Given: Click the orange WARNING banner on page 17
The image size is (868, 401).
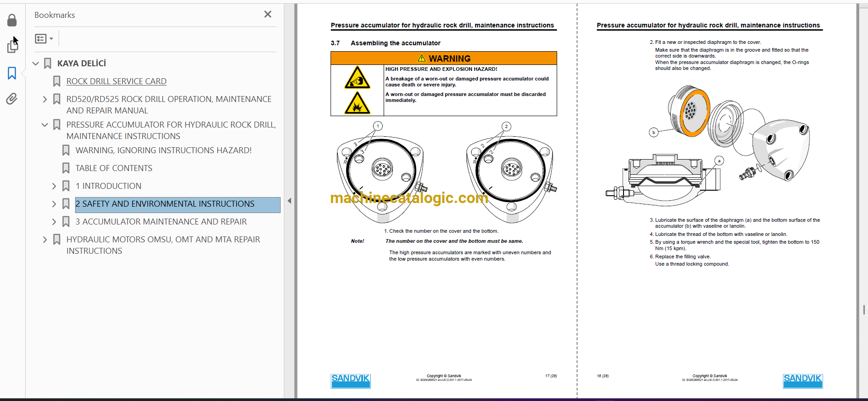Looking at the screenshot, I should coord(444,58).
